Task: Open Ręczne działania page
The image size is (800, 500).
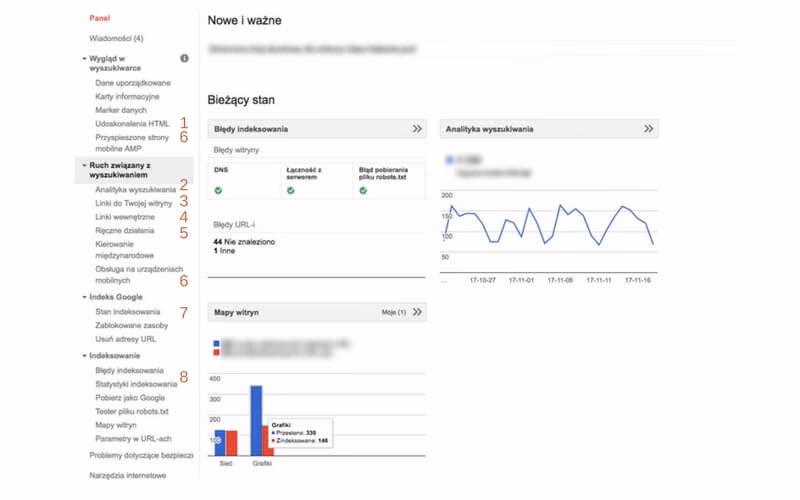Action: [124, 231]
